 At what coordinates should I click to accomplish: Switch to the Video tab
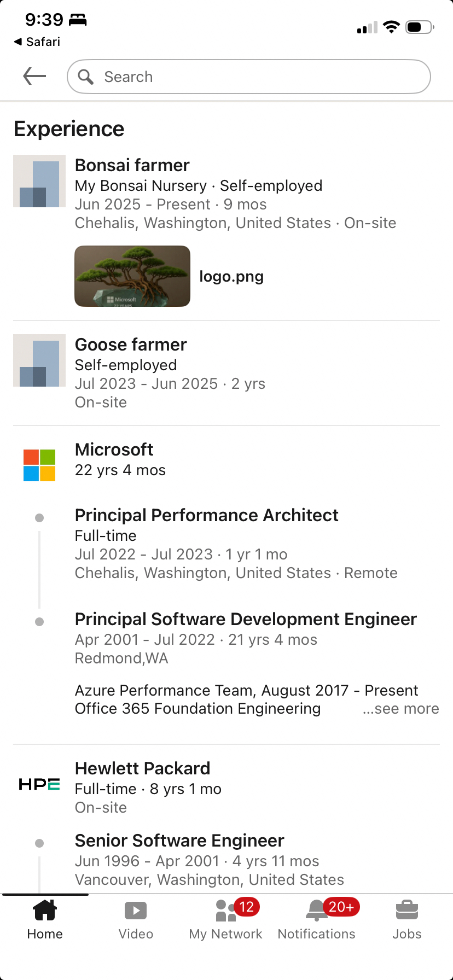(x=136, y=920)
